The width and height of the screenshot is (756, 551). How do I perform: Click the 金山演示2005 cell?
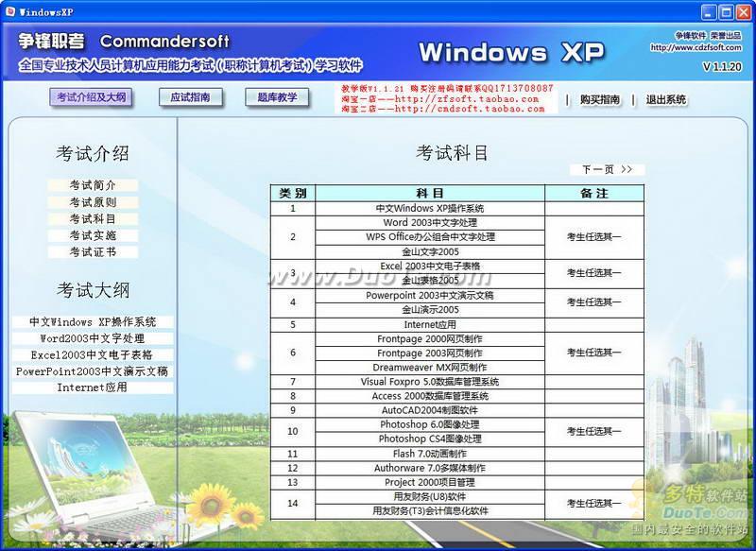point(430,310)
